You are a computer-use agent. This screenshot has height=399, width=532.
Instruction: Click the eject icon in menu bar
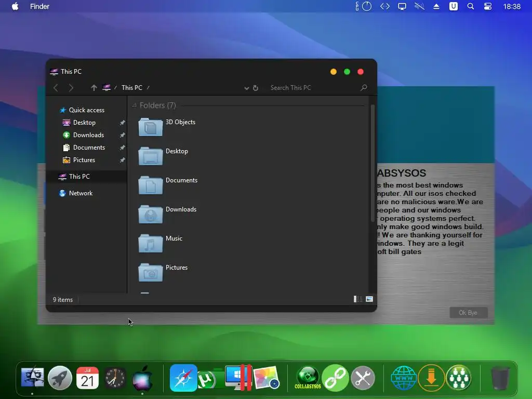[436, 6]
